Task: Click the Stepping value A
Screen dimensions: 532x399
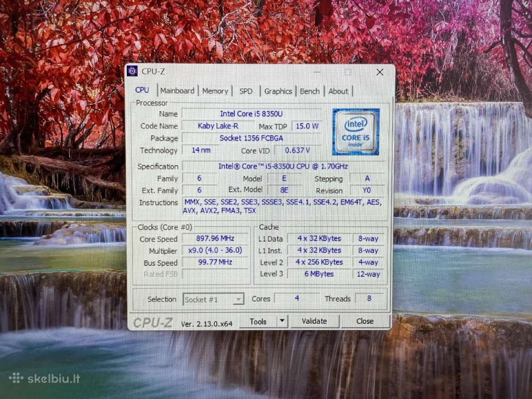Action: click(367, 178)
